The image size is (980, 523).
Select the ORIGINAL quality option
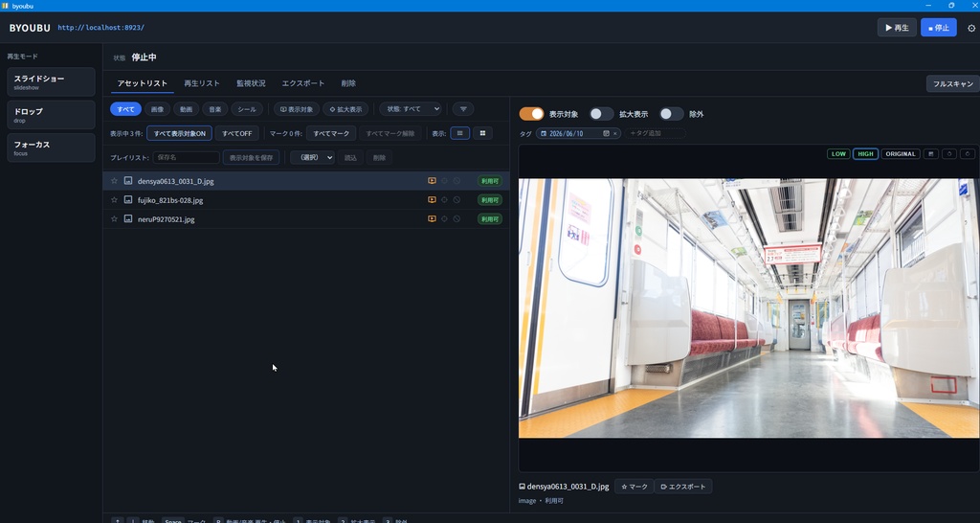(901, 154)
